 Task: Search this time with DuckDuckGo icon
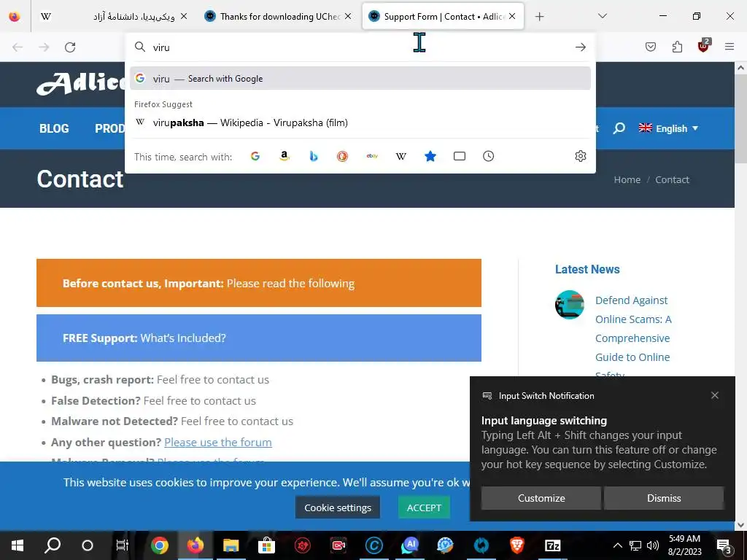click(x=343, y=156)
